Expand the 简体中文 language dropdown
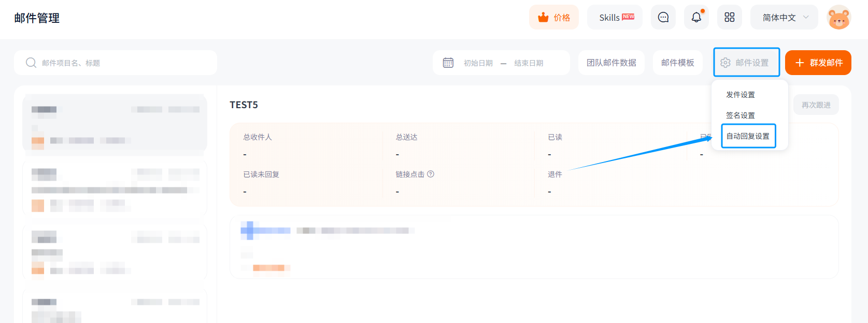This screenshot has width=868, height=323. coord(784,18)
